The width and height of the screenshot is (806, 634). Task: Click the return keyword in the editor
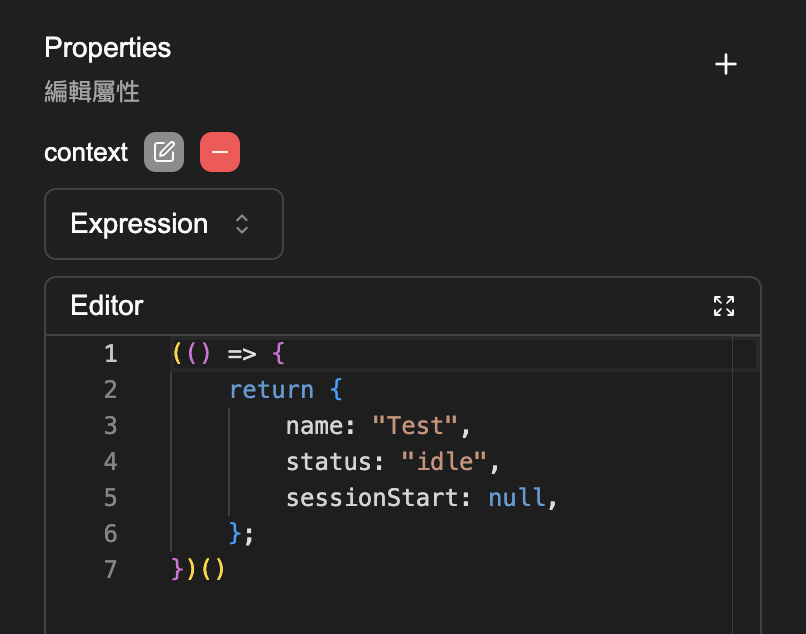point(270,390)
